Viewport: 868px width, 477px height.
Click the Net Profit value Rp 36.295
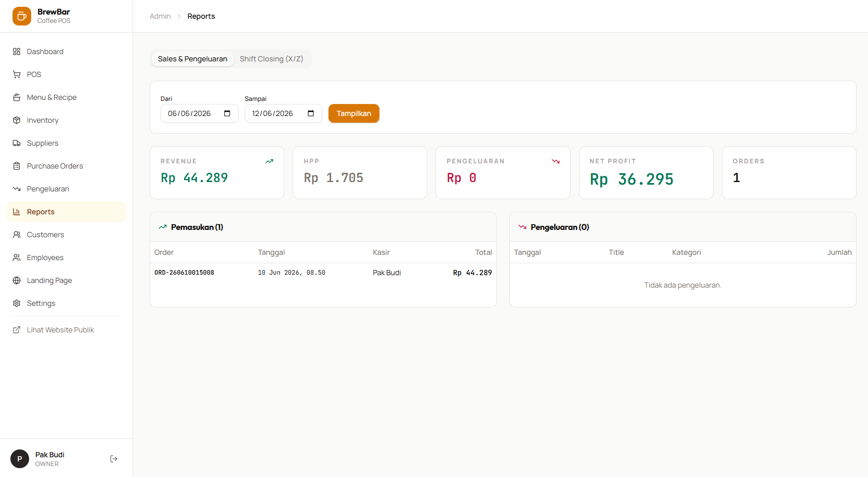(x=632, y=179)
